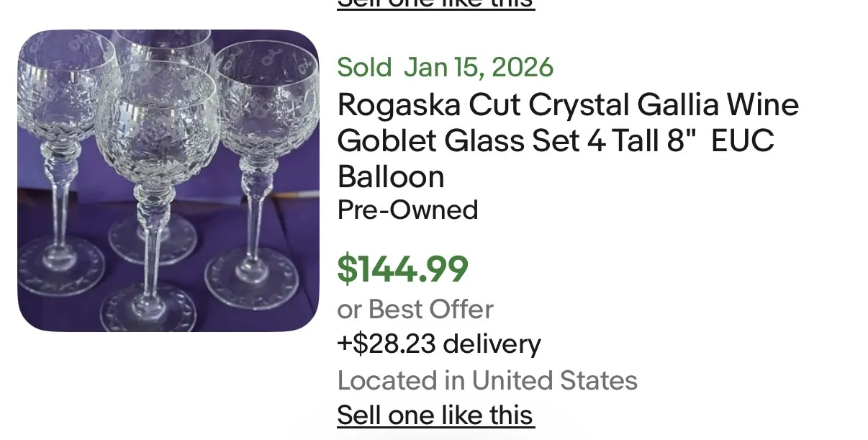Click the "Sold Jan 15, 2026" status text
868x440 pixels.
click(445, 68)
